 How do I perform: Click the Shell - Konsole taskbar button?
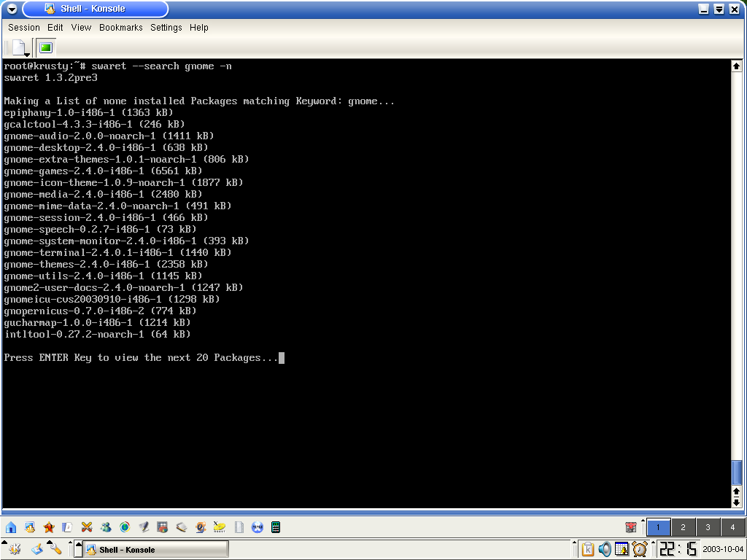point(156,550)
